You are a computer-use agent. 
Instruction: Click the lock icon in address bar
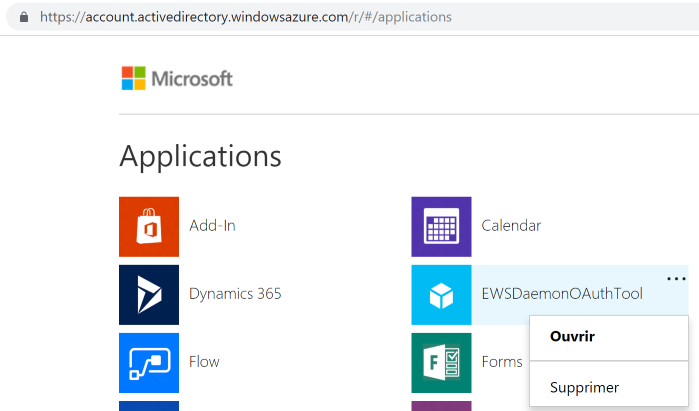24,17
